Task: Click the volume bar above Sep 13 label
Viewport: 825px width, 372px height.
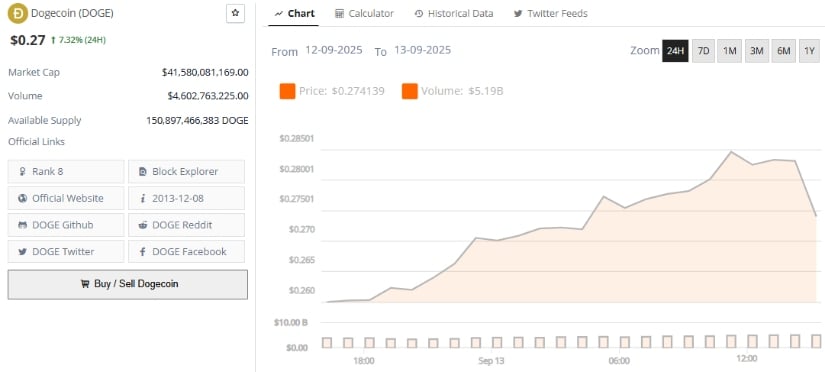Action: click(497, 343)
